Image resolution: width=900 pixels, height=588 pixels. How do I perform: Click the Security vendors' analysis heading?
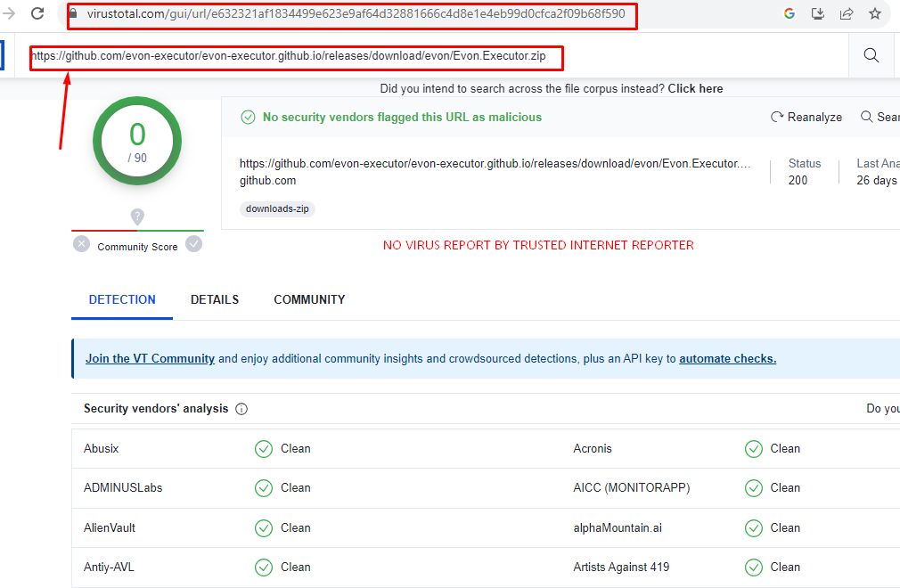(156, 408)
